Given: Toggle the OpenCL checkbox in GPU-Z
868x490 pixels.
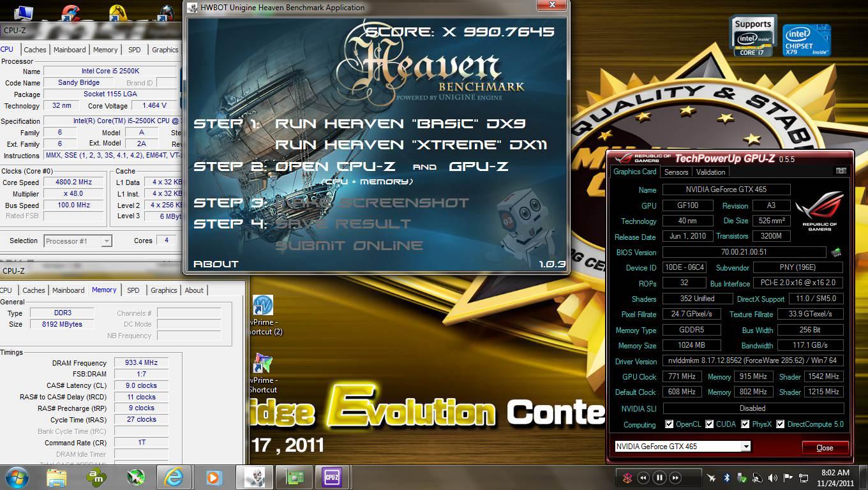Looking at the screenshot, I should click(669, 424).
